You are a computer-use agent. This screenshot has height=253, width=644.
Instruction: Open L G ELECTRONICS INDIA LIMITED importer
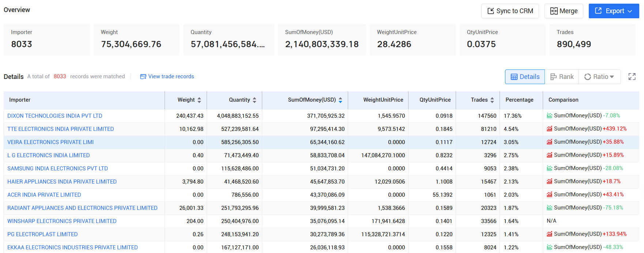pos(49,155)
